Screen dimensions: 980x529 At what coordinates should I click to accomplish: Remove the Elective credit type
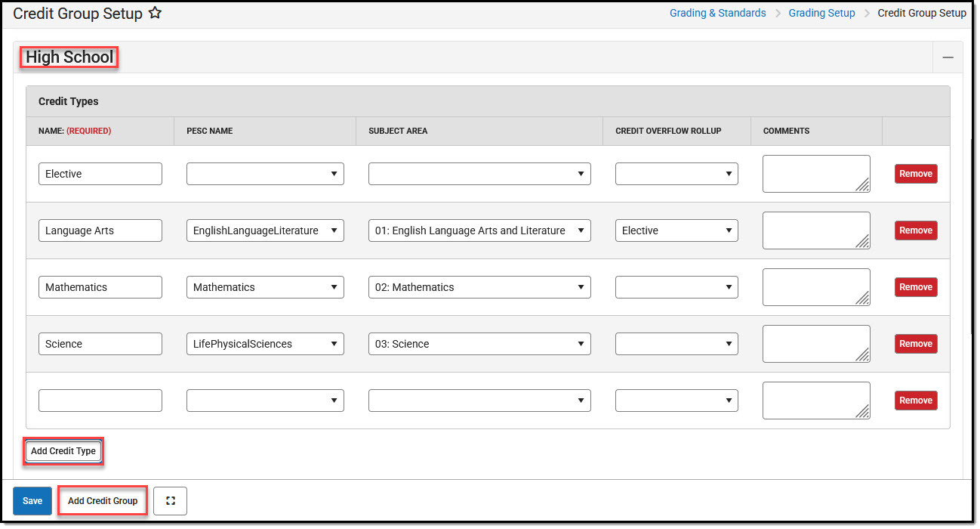(915, 173)
